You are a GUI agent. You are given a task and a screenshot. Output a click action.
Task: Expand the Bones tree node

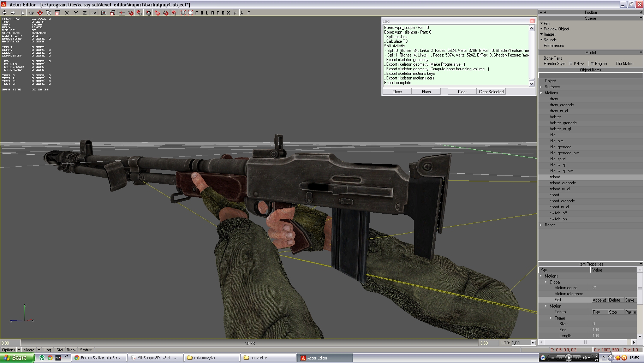[541, 225]
